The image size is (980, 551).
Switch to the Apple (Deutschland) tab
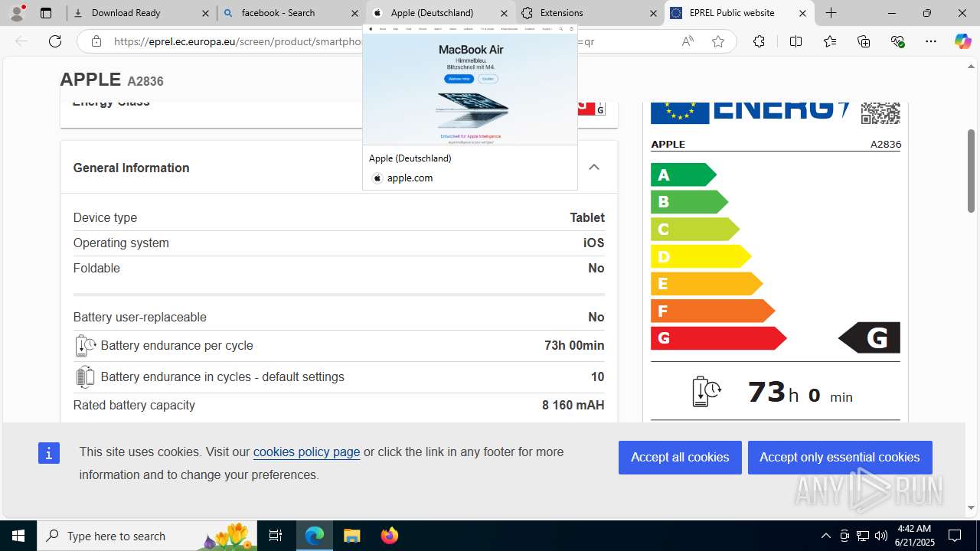(440, 13)
